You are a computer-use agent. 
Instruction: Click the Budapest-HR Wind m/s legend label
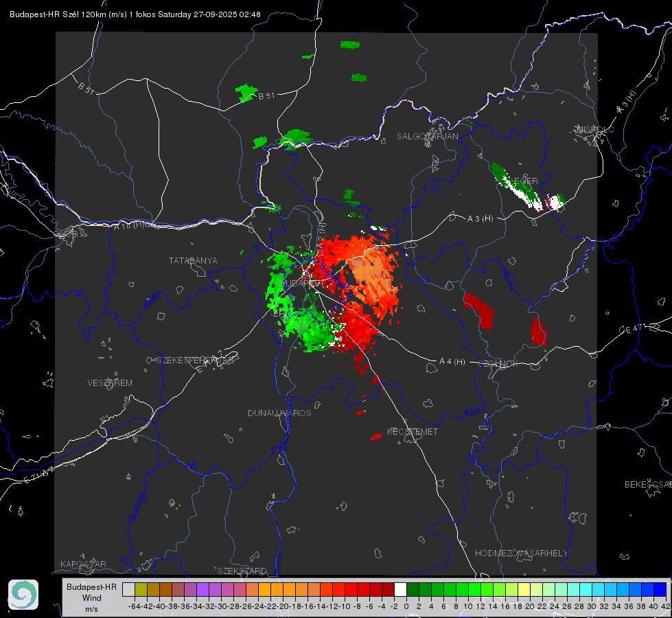pos(91,598)
